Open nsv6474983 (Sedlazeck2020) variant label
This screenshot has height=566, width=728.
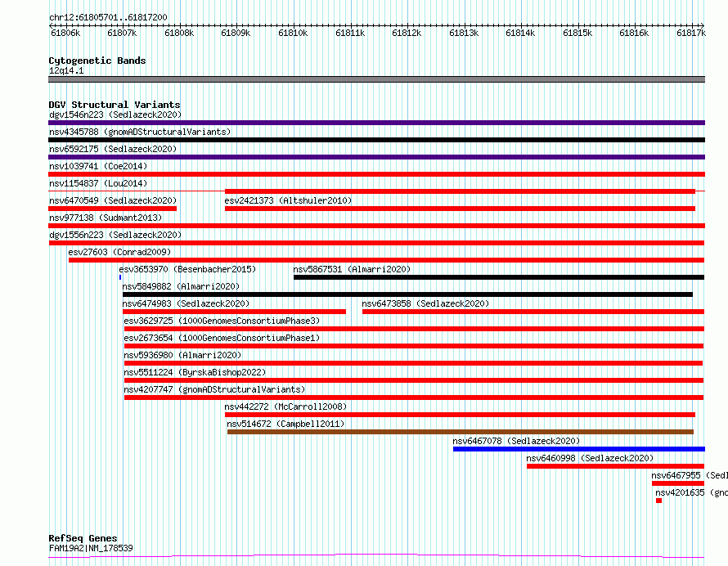[186, 303]
